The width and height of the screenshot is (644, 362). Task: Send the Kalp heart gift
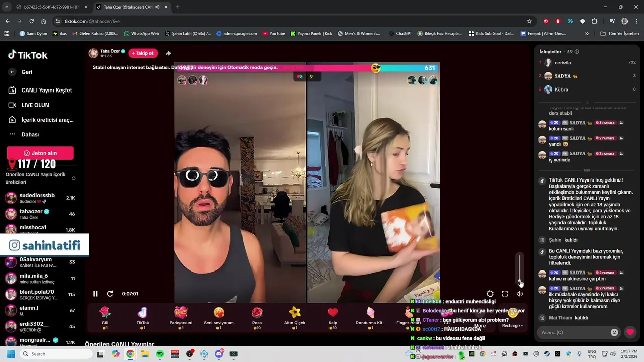333,317
